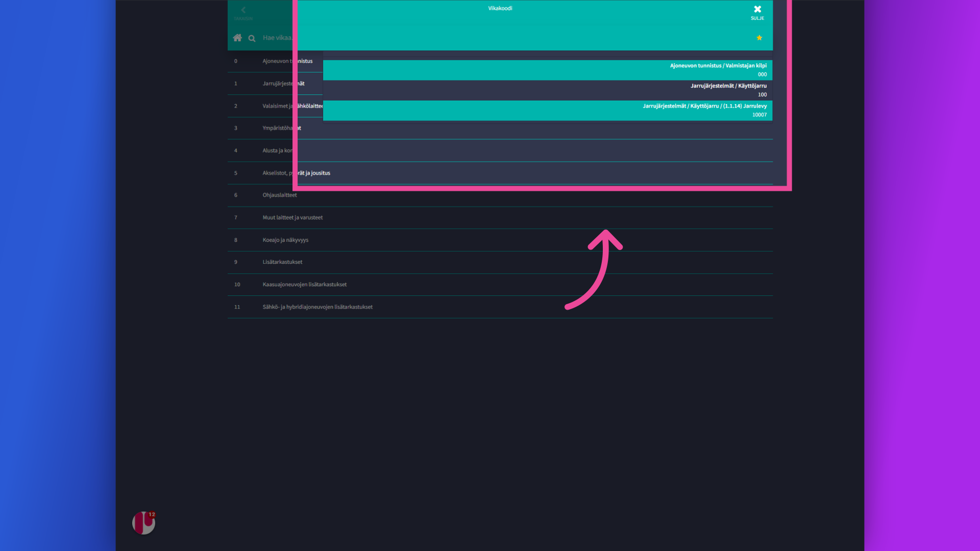Open category 9 Lisätarkastukset

(500, 262)
